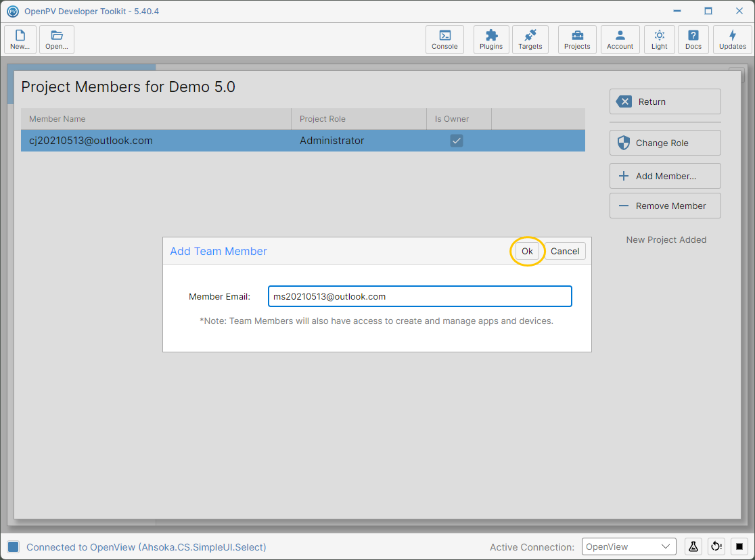The image size is (755, 560).
Task: Click the OpenPV app logo in title bar
Action: tap(13, 11)
